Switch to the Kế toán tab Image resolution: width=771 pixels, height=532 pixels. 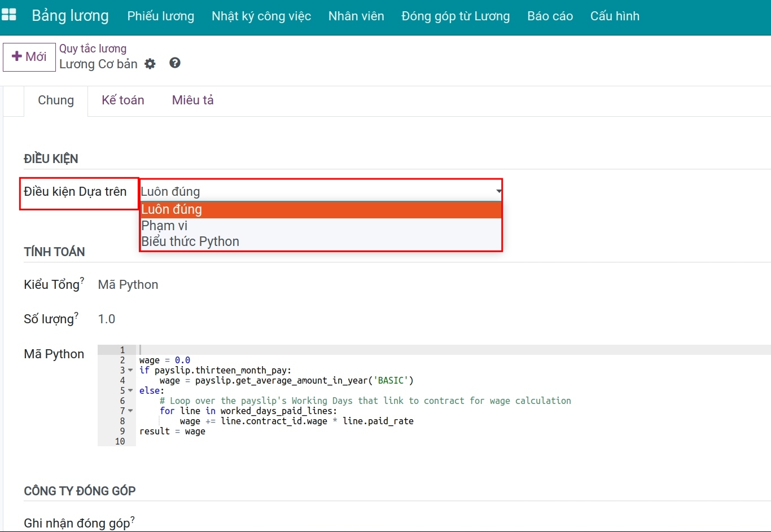click(x=123, y=100)
